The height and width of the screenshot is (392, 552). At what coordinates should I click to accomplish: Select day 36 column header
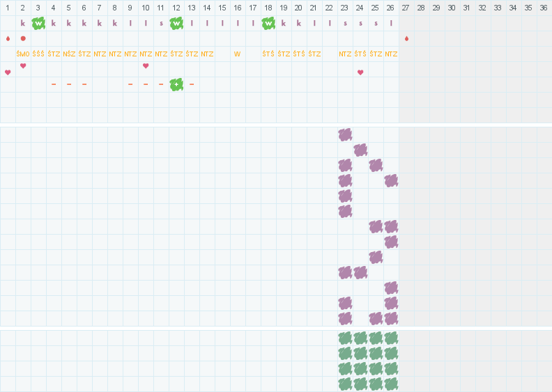click(544, 8)
